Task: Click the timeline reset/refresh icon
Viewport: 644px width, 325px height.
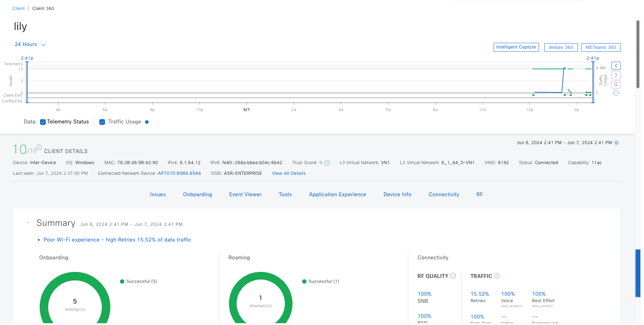Action: [616, 85]
